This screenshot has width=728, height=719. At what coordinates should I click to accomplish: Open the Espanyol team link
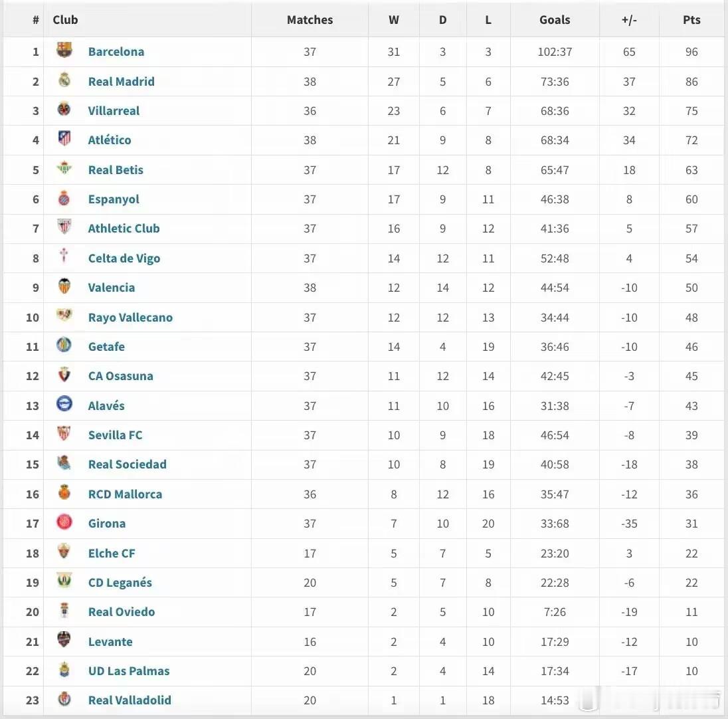click(114, 199)
